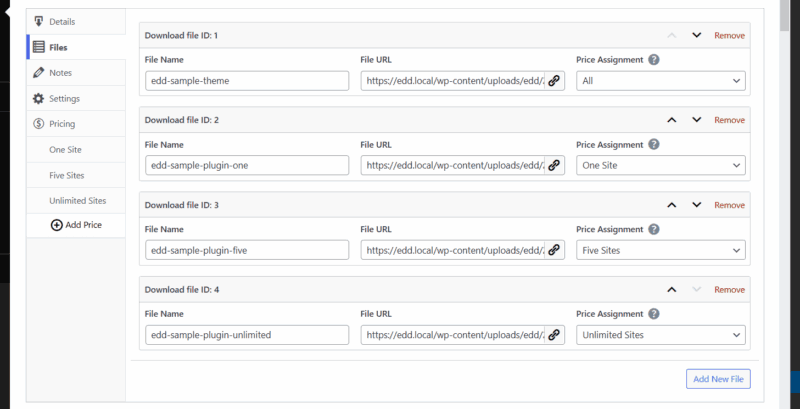Click link icon for edd-sample-plugin-one File URL

pos(554,165)
